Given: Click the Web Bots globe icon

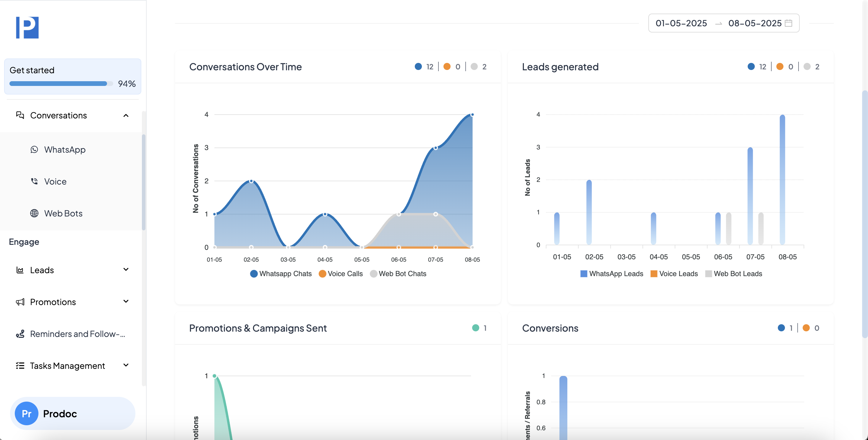Looking at the screenshot, I should pos(34,214).
